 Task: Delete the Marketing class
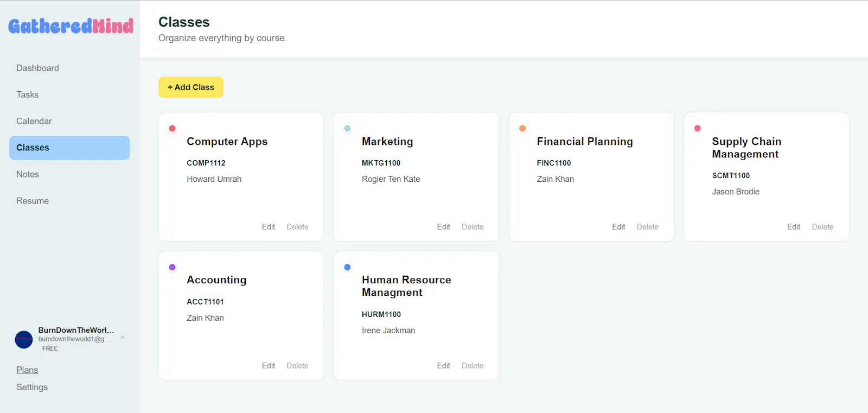(473, 227)
